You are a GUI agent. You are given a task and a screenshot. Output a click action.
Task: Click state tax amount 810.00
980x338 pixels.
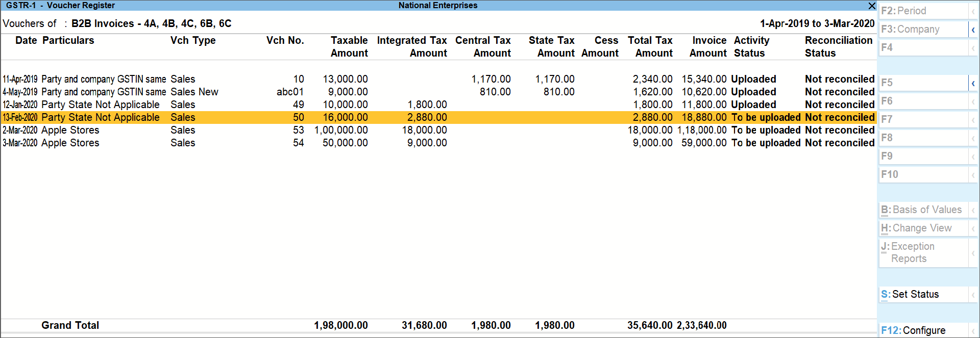[559, 92]
